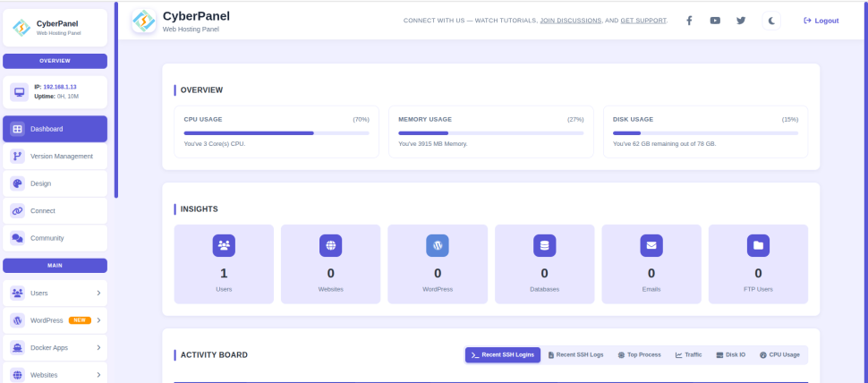Click the Connect chain-link icon
The image size is (868, 383).
pos(17,211)
